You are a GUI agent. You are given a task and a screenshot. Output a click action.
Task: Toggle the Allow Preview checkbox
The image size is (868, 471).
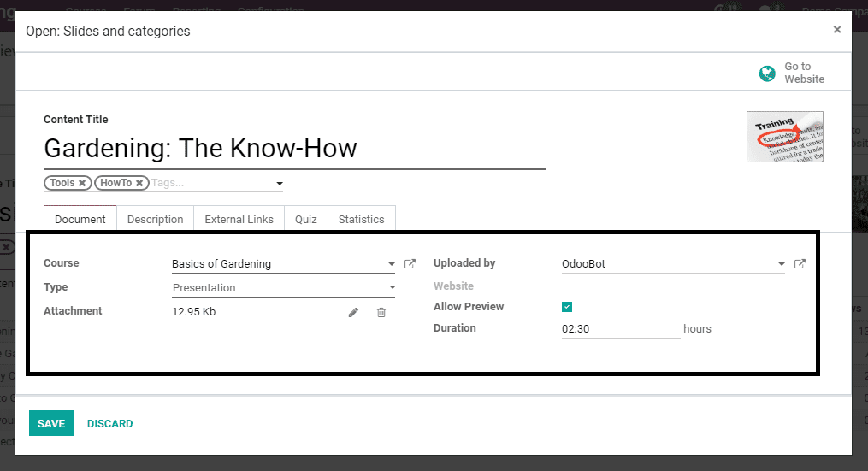[x=567, y=307]
